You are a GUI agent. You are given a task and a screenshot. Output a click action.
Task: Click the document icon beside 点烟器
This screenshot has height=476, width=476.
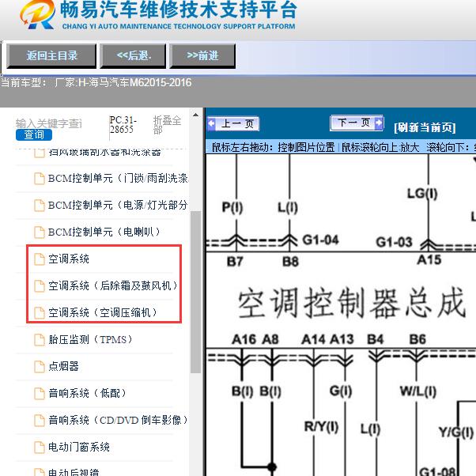coord(40,366)
